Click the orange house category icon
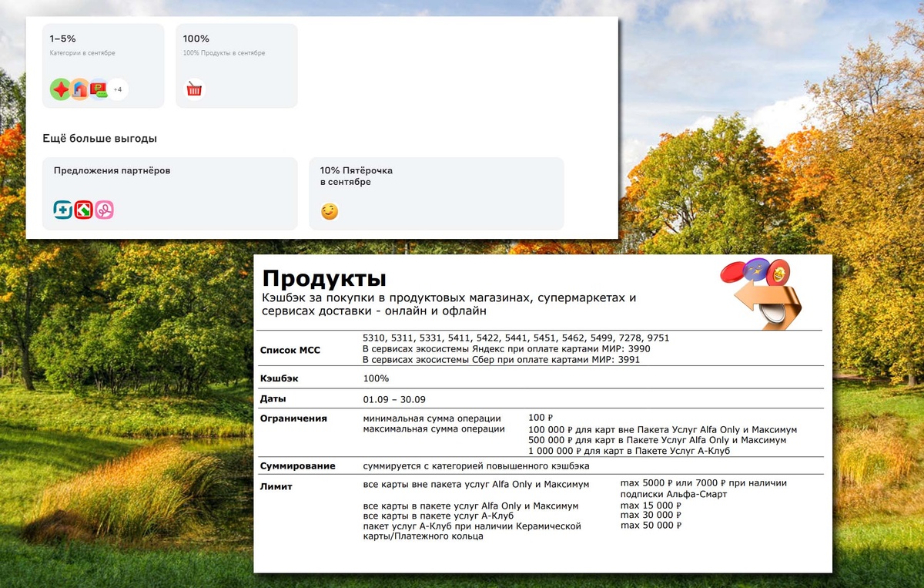 click(80, 89)
